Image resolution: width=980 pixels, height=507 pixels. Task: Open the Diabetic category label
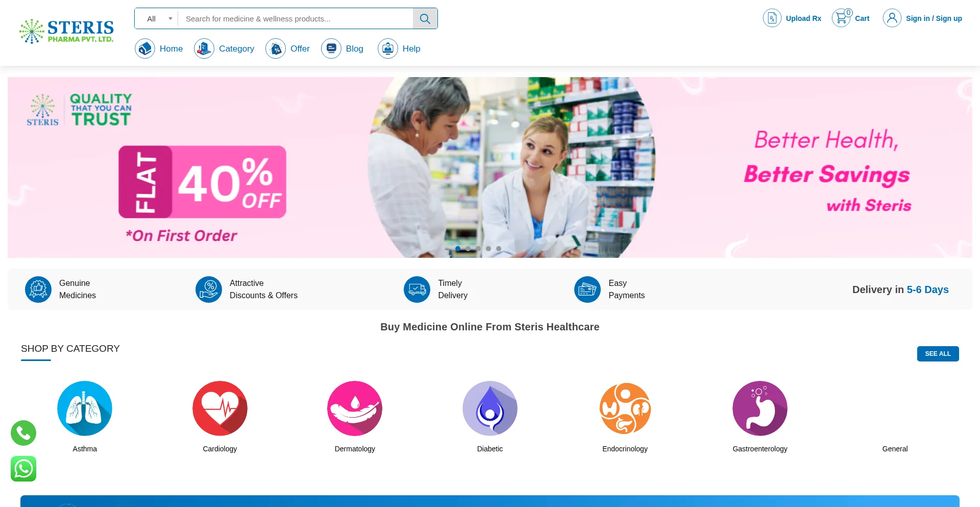point(490,449)
